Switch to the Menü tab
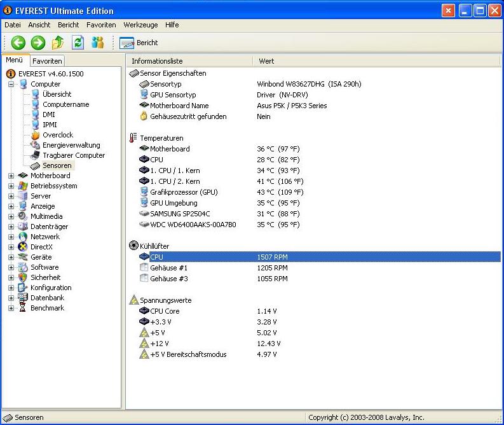Image resolution: width=504 pixels, height=425 pixels. [15, 60]
